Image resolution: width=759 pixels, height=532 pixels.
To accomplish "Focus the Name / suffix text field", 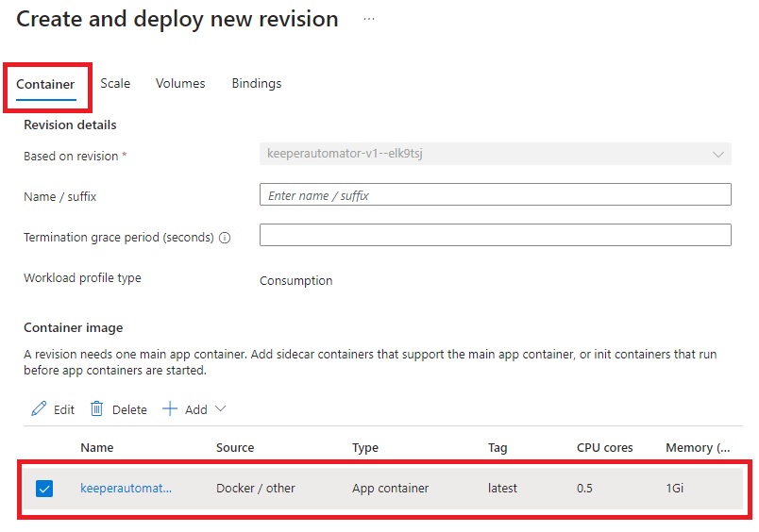I will coord(495,195).
